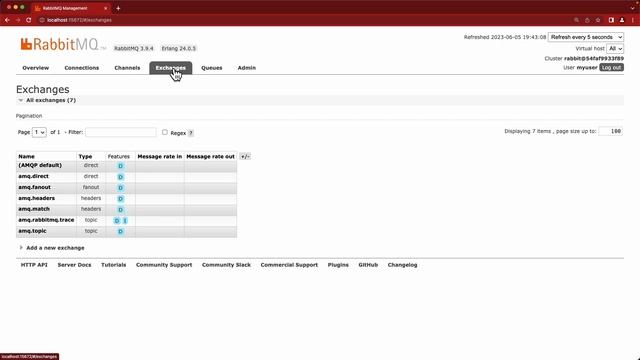Sort by the Type column header

[x=85, y=156]
